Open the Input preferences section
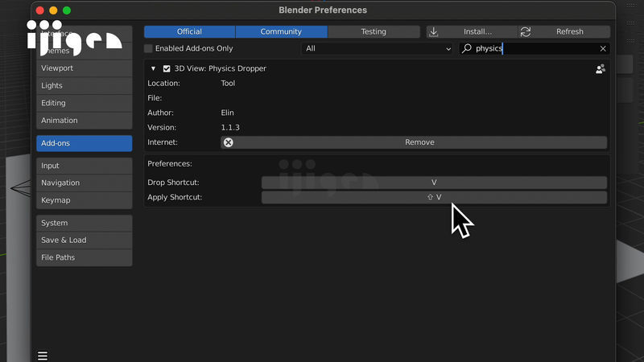The width and height of the screenshot is (644, 362). [85, 166]
